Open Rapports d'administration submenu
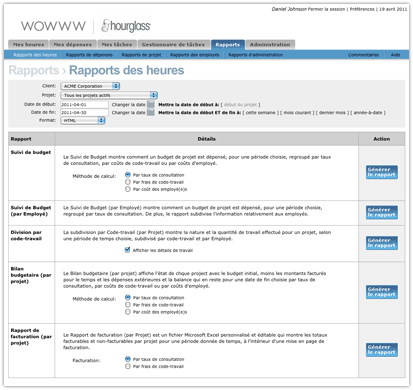This screenshot has height=390, width=413. tap(256, 55)
